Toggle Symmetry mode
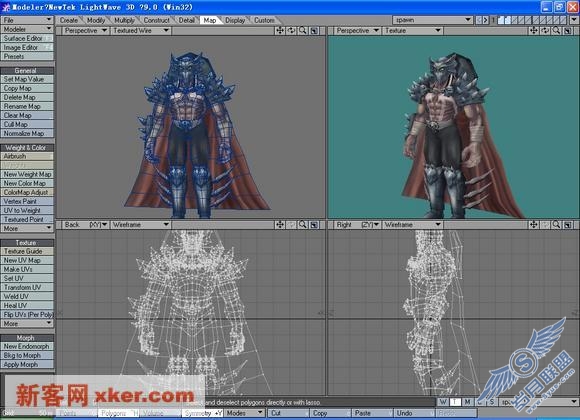This screenshot has height=420, width=580. [x=203, y=413]
